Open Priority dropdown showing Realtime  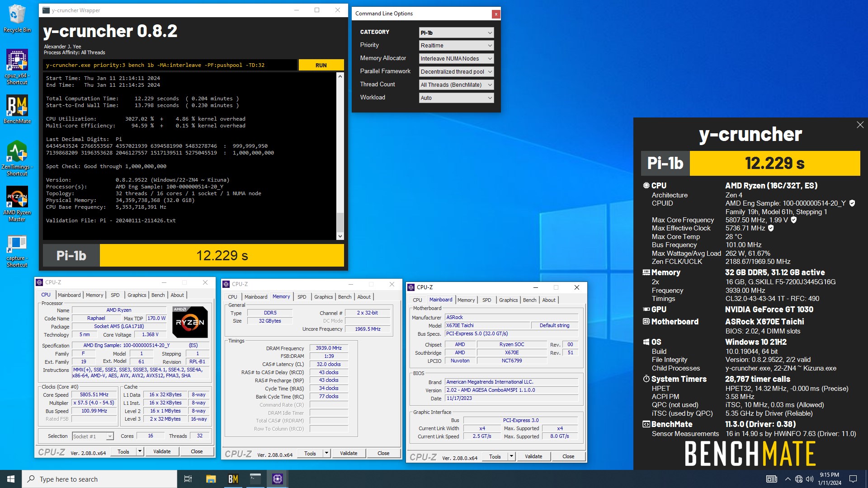(x=456, y=46)
